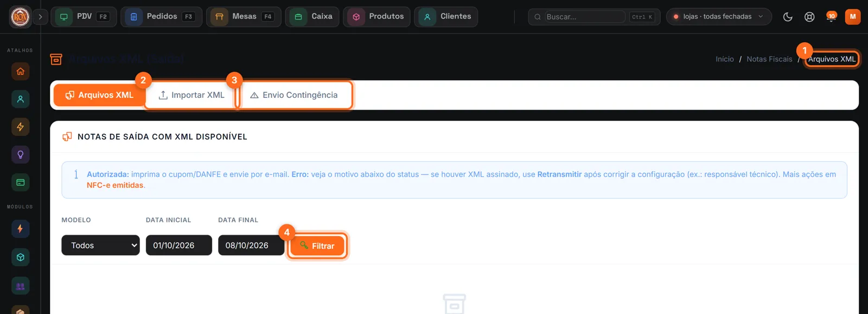
Task: Open Caixa in top navigation
Action: (x=312, y=17)
